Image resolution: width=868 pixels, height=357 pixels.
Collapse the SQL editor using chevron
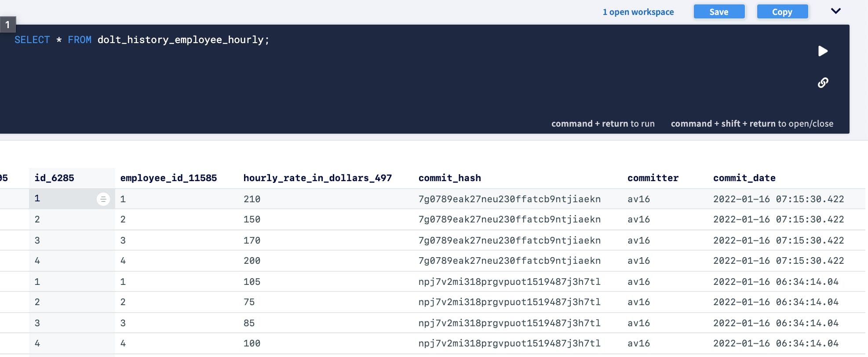tap(835, 11)
